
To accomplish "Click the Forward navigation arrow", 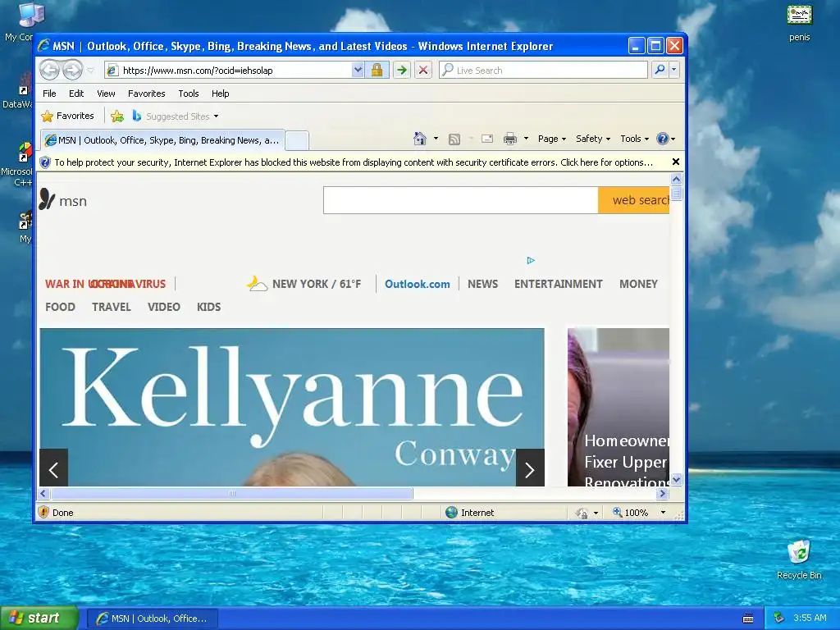I will (x=73, y=70).
